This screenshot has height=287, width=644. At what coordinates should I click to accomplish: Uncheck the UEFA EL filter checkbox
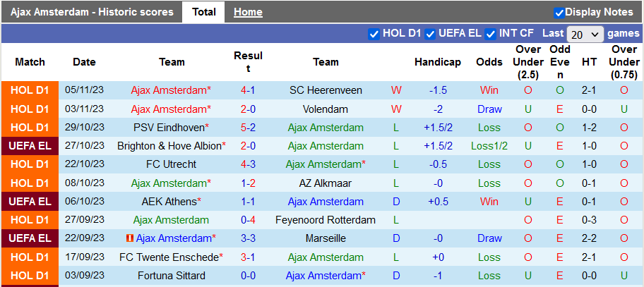click(x=430, y=34)
